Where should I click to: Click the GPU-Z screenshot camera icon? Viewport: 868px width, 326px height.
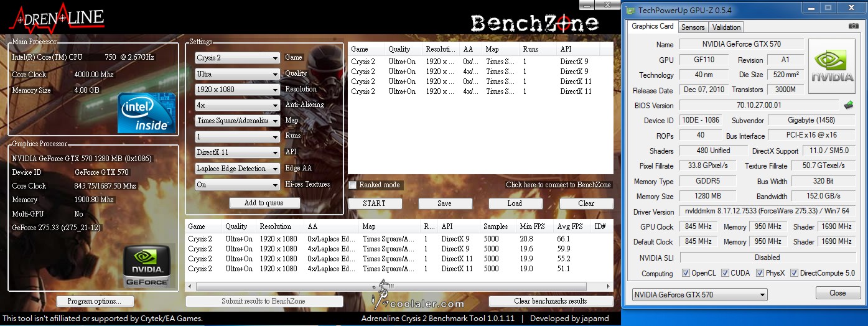point(854,26)
